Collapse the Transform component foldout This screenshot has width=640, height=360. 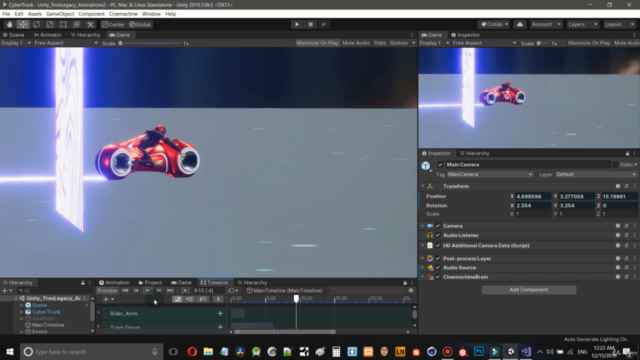[x=423, y=186]
